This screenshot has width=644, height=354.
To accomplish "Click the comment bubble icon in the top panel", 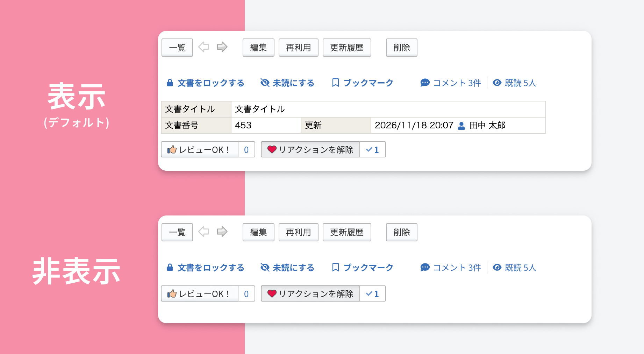I will [425, 83].
